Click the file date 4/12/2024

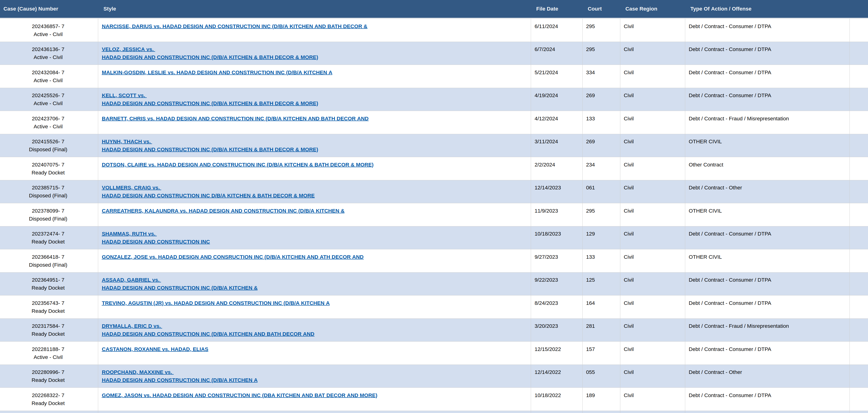[x=546, y=118]
